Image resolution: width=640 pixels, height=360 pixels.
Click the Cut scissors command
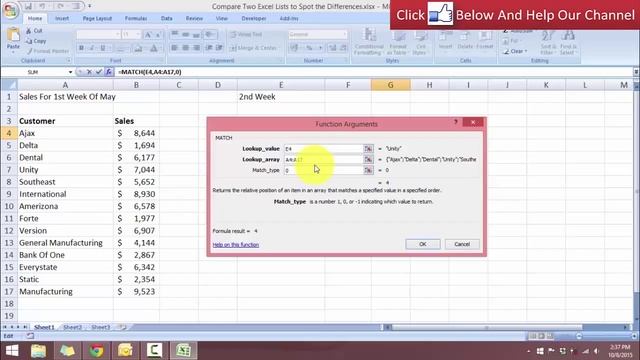point(34,31)
